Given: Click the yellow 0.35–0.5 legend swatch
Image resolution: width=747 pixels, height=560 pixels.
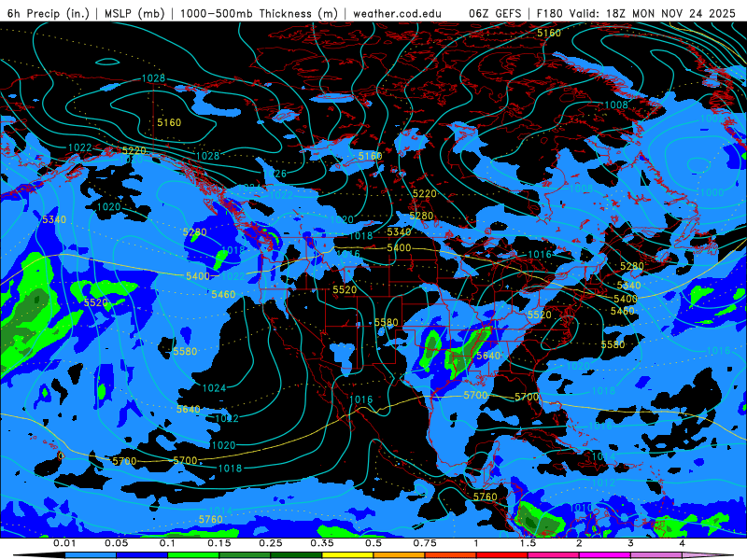Looking at the screenshot, I should point(347,555).
